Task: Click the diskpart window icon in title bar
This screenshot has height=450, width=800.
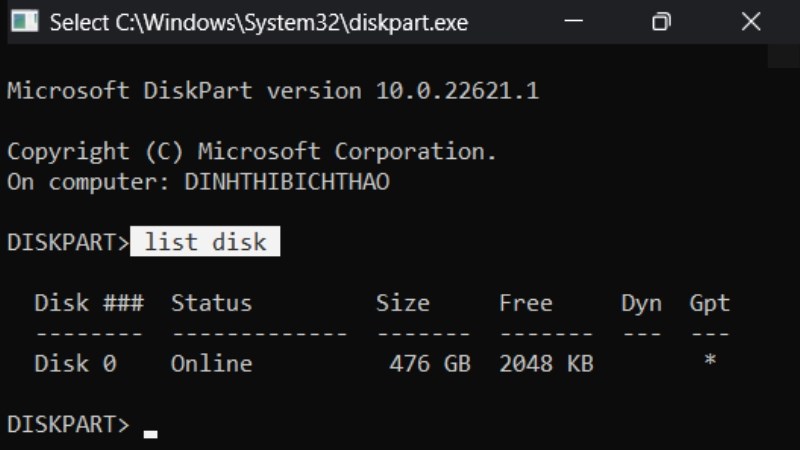Action: [x=25, y=22]
